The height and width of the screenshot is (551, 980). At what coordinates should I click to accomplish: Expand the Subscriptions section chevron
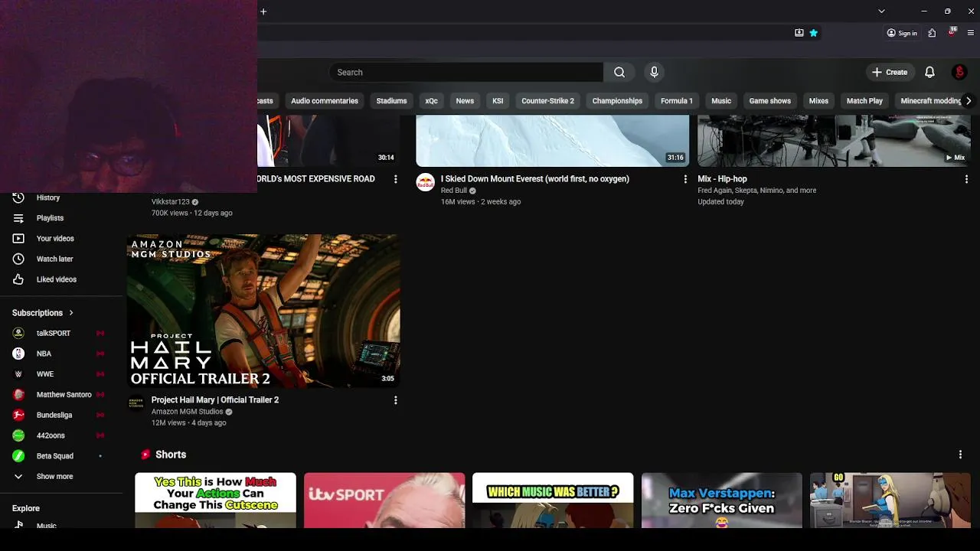point(71,313)
